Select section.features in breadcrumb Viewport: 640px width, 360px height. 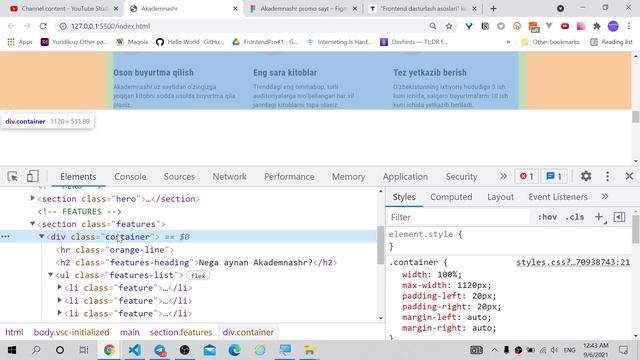pyautogui.click(x=181, y=332)
